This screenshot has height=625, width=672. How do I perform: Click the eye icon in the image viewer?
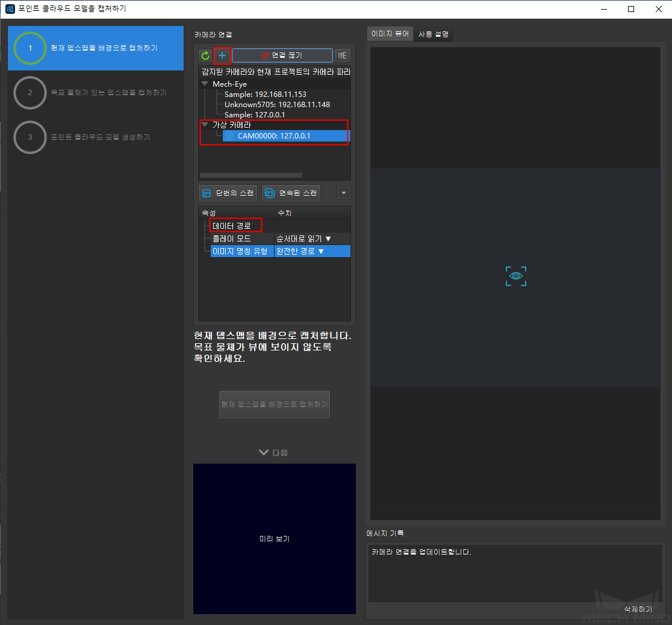pyautogui.click(x=516, y=276)
